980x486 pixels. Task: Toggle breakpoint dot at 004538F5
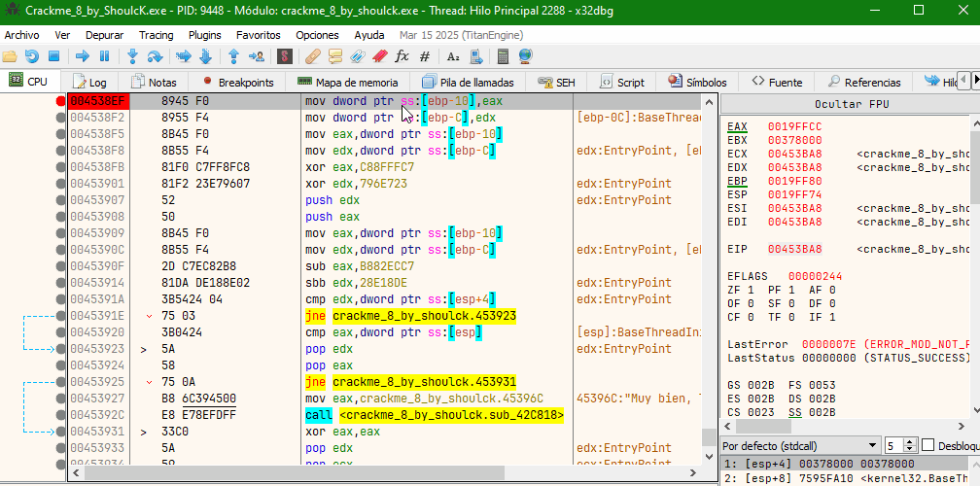[60, 134]
